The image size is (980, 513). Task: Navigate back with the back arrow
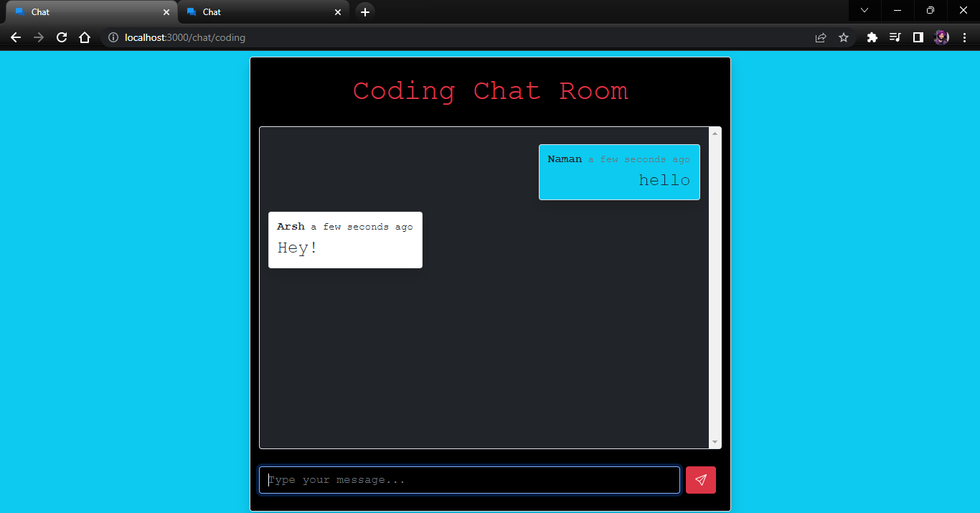(x=16, y=37)
